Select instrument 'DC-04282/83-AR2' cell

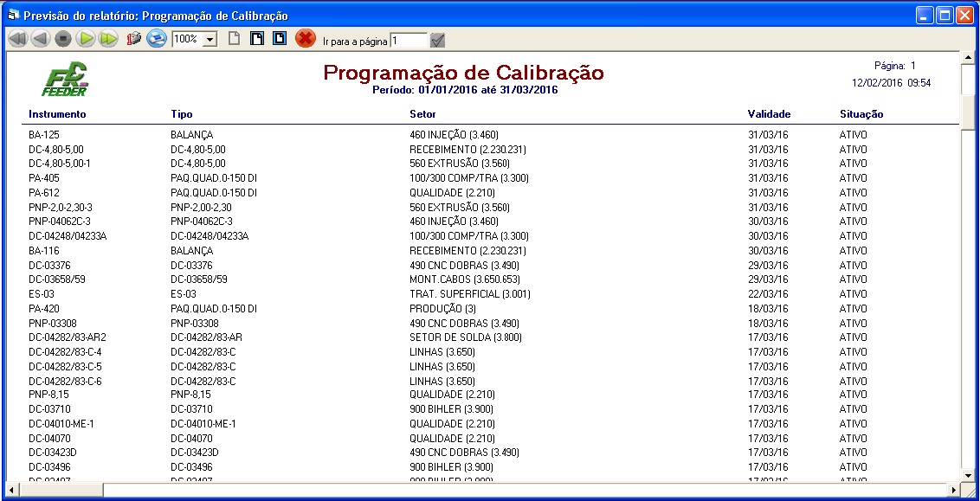(68, 337)
